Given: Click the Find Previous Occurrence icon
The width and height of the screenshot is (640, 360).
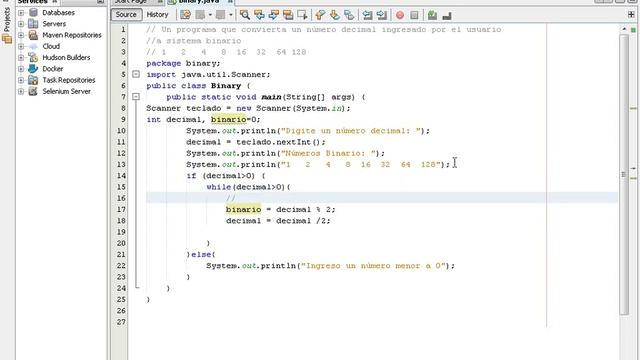Looking at the screenshot, I should tap(259, 15).
